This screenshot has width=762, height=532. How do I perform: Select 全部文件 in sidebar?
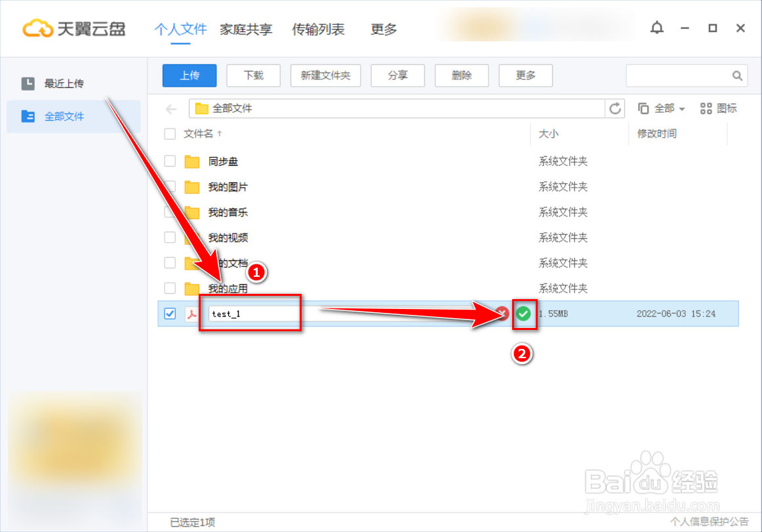point(73,116)
